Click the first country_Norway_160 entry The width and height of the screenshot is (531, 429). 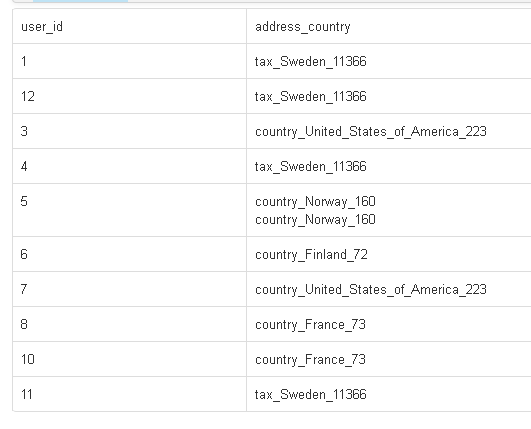(x=315, y=201)
